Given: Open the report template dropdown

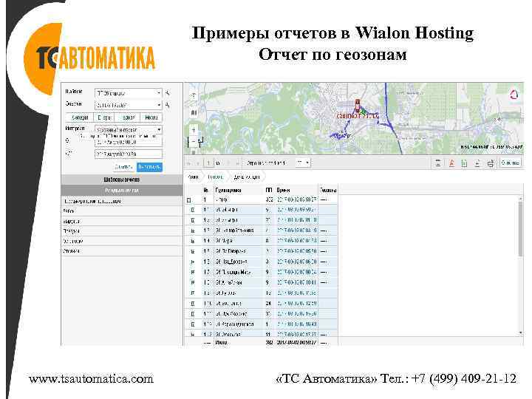Looking at the screenshot, I should [129, 93].
